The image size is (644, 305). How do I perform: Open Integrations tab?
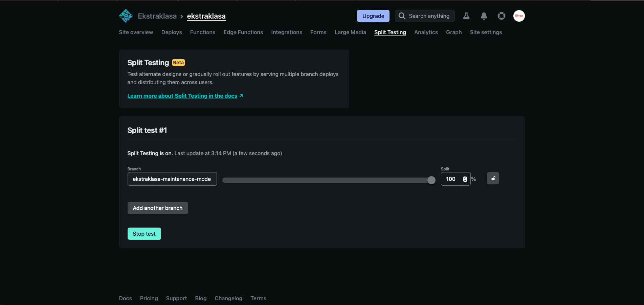(287, 32)
